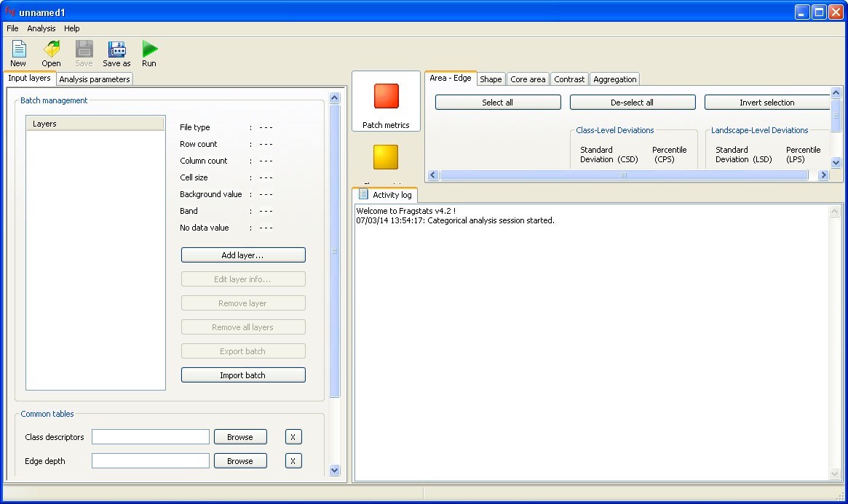Click Activity log scroll down arrow
848x504 pixels.
[x=834, y=473]
